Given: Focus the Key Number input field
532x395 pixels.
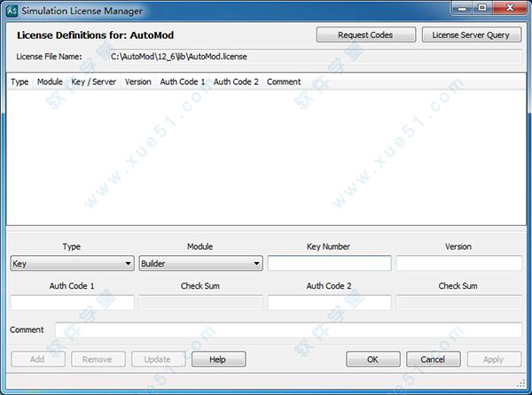Looking at the screenshot, I should pos(330,263).
